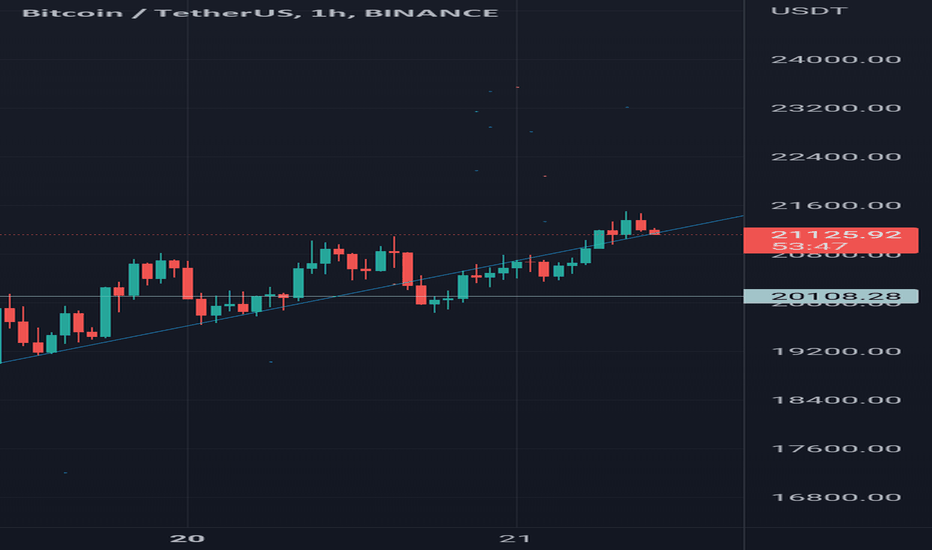Select the 24000.00 price axis label
The height and width of the screenshot is (550, 932).
[836, 59]
